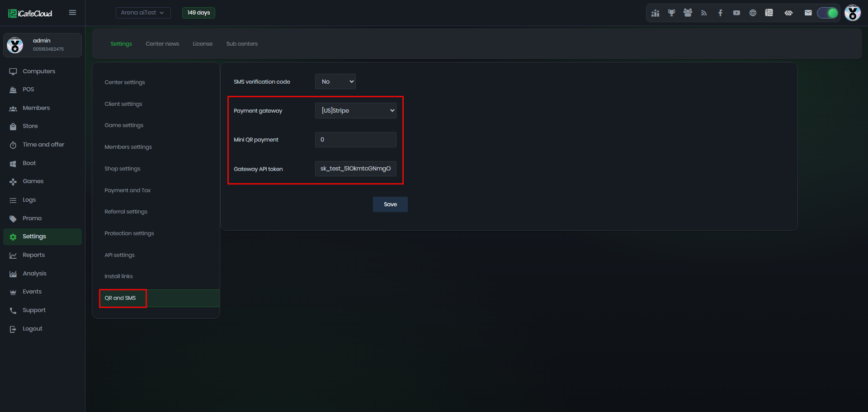The width and height of the screenshot is (868, 412).
Task: Open the mail envelope icon
Action: [x=808, y=13]
